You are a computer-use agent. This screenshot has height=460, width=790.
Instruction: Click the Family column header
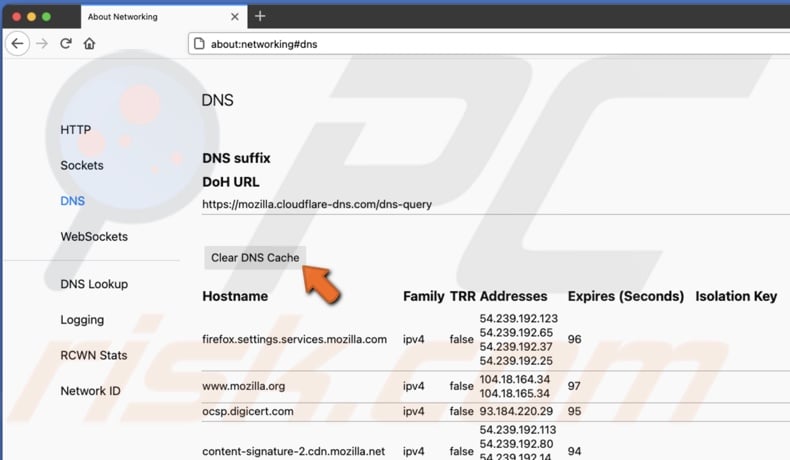424,296
